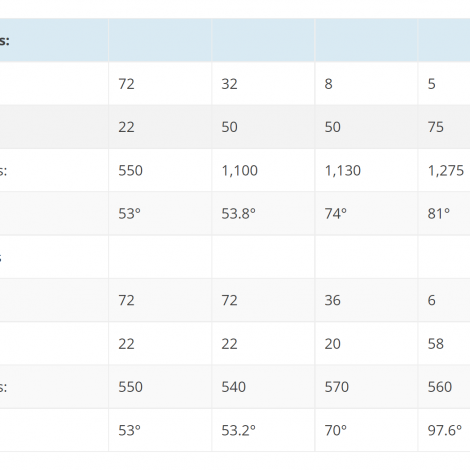Viewport: 470px width, 470px height.
Task: Select the cell with value 58
Action: click(x=444, y=343)
